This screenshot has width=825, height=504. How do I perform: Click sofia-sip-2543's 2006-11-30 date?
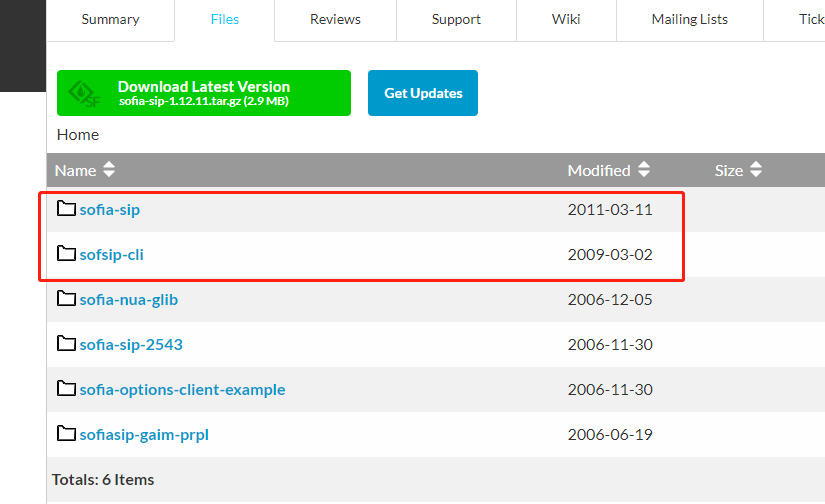point(610,345)
